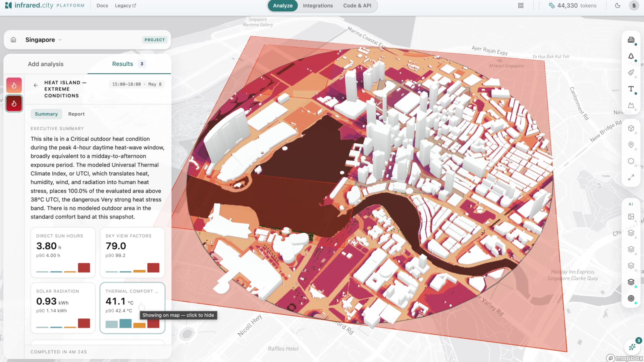Show Direct Sun Hours card on map
This screenshot has height=362, width=644.
point(63,253)
